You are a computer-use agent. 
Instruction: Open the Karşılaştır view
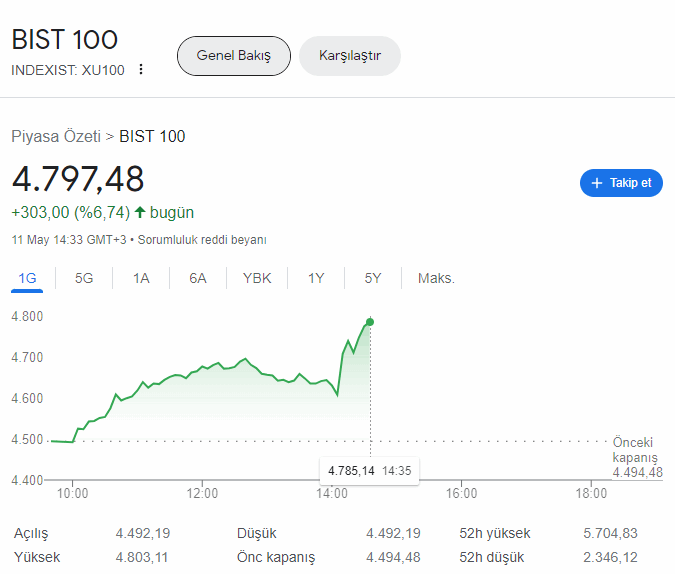350,56
